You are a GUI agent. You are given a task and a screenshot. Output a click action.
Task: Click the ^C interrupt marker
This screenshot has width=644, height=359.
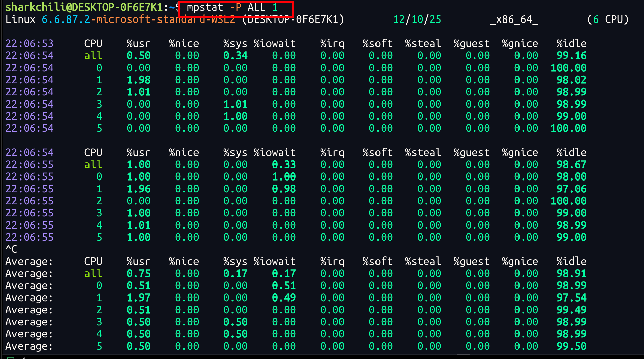point(11,249)
